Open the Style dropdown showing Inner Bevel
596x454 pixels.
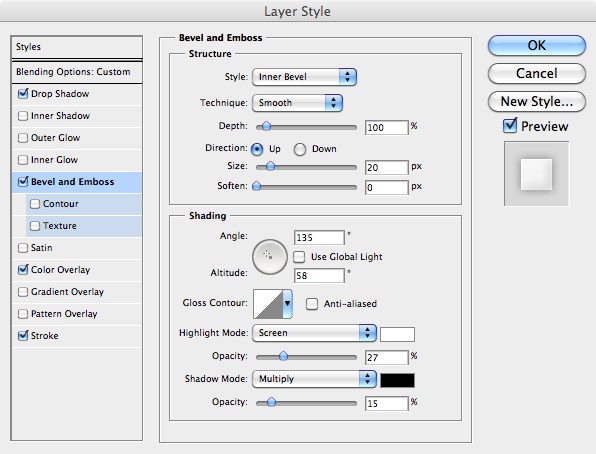tap(304, 77)
